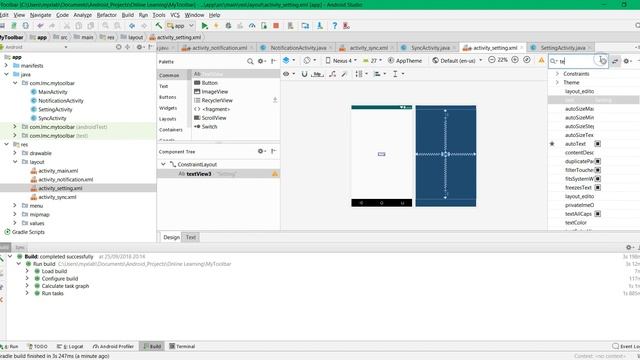Collapse the ConstraintLayout node in Component Tree
This screenshot has height=360, width=640.
[163, 164]
